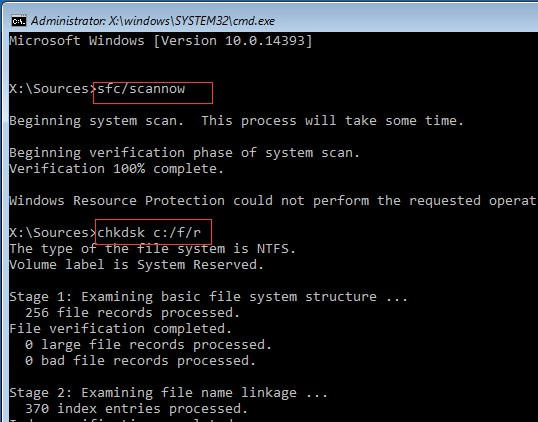The image size is (538, 422).
Task: Click the cmd.exe icon in title bar
Action: 19,22
